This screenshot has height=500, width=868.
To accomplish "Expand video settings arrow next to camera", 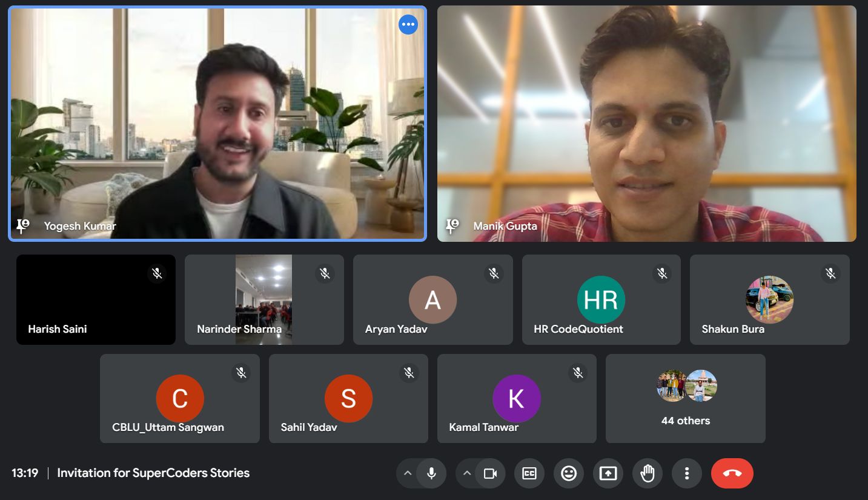I will click(x=467, y=473).
